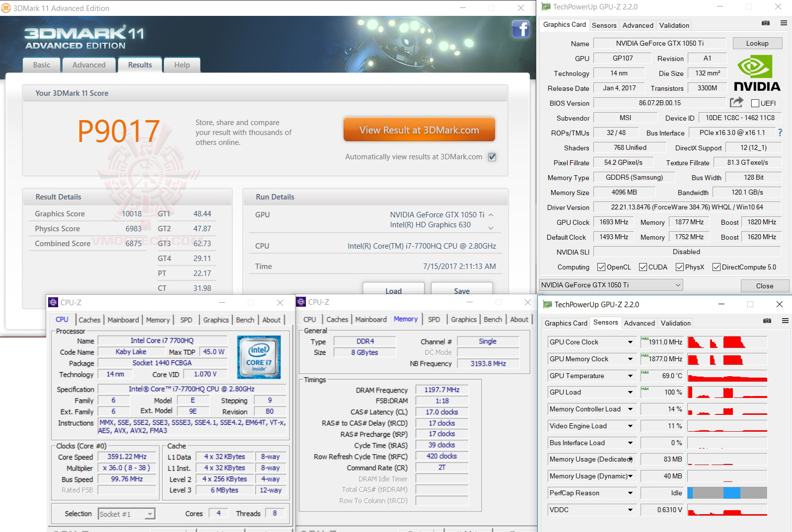Open the Memory Controller Load sensor dropdown
This screenshot has height=532, width=792.
click(631, 409)
